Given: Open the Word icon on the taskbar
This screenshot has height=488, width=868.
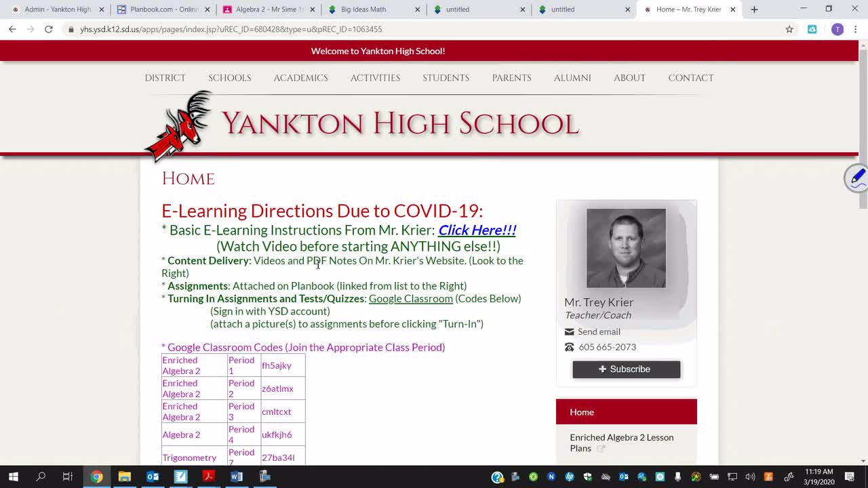Looking at the screenshot, I should [237, 476].
